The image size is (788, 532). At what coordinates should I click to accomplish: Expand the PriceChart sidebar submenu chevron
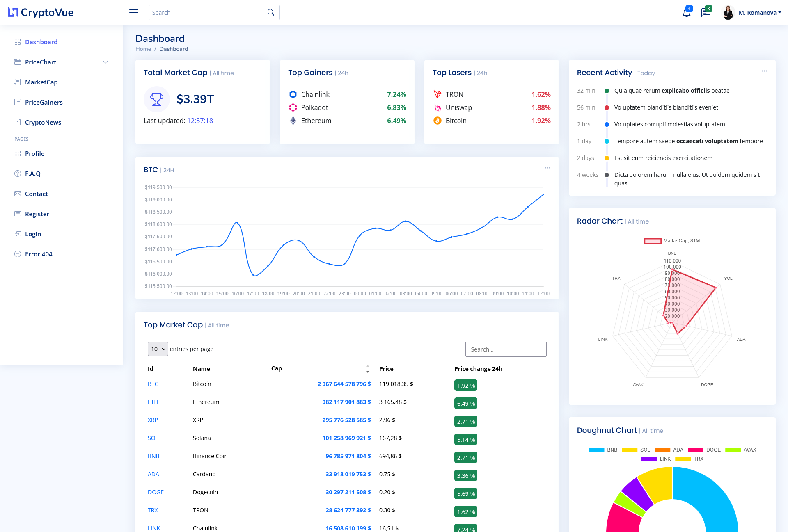pos(105,62)
